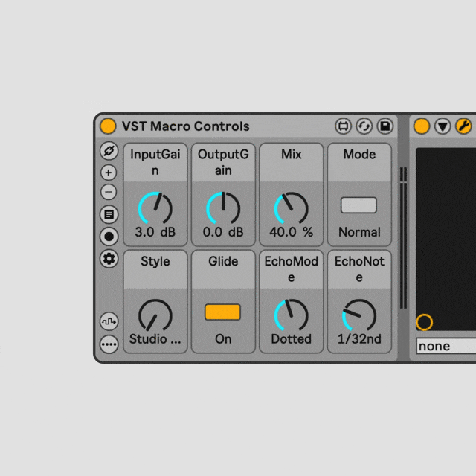Click the black XY pad display area
This screenshot has width=476, height=476.
point(446,239)
